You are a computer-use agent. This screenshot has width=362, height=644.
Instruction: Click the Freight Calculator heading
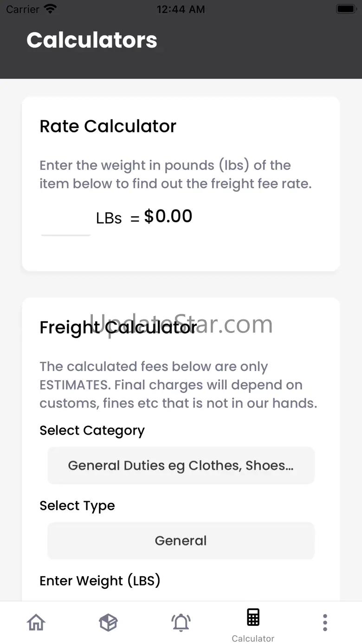click(x=118, y=327)
